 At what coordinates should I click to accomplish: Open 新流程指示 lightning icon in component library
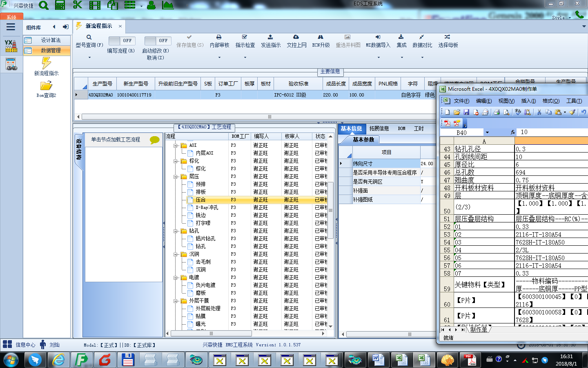46,63
